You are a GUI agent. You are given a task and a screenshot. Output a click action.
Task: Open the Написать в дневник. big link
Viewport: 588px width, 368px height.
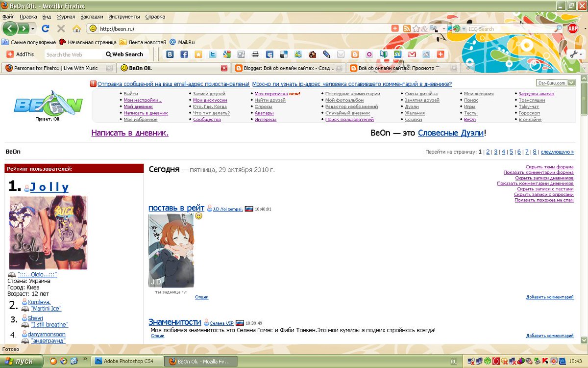coord(130,132)
